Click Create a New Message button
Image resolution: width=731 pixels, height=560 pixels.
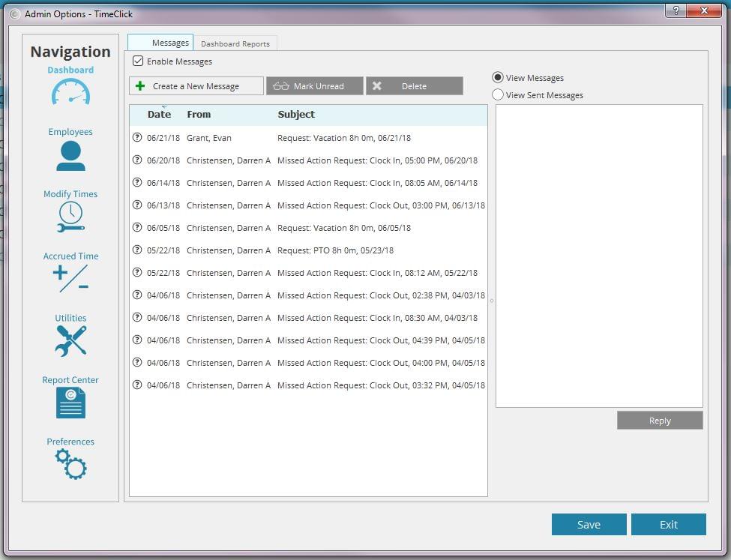tap(196, 86)
